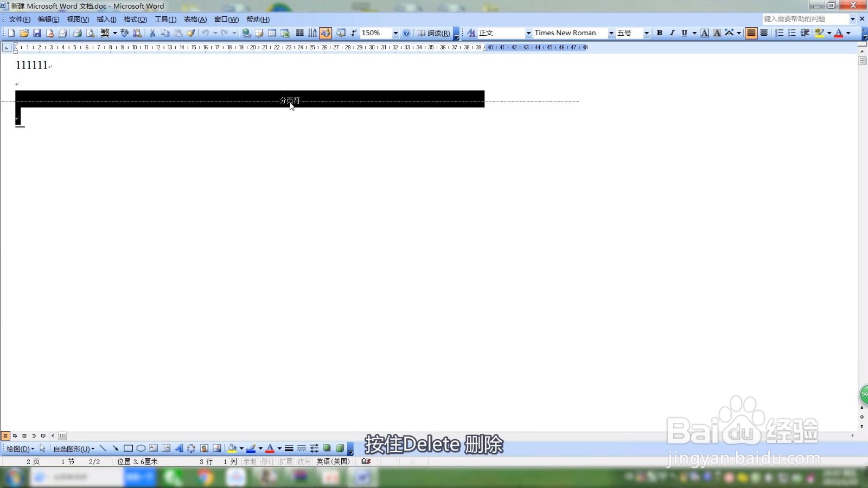
Task: Open the undo history dropdown arrow
Action: 215,33
